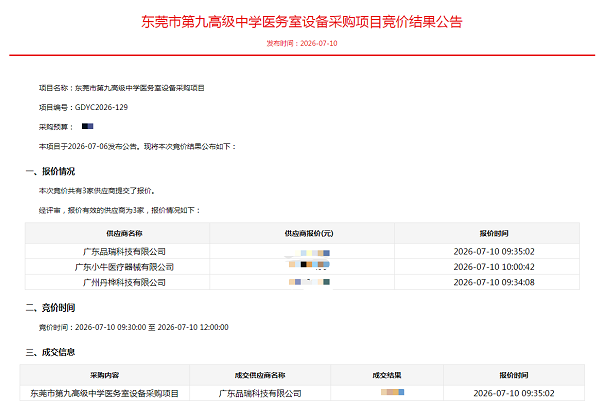This screenshot has height=408, width=605.
Task: Click quote time 2026-07-10 09:35:02 in quotes table
Action: pyautogui.click(x=494, y=252)
